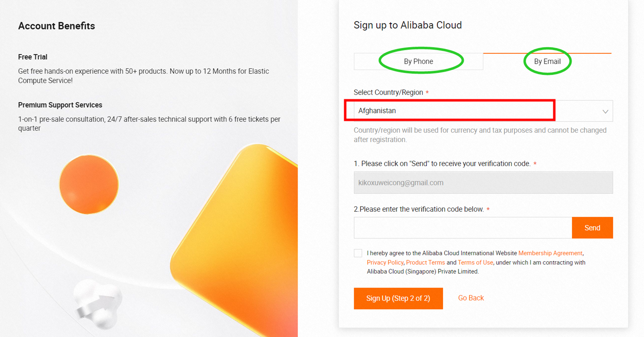Image resolution: width=644 pixels, height=337 pixels.
Task: Click the Sign up to Alibaba Cloud title
Action: [407, 25]
